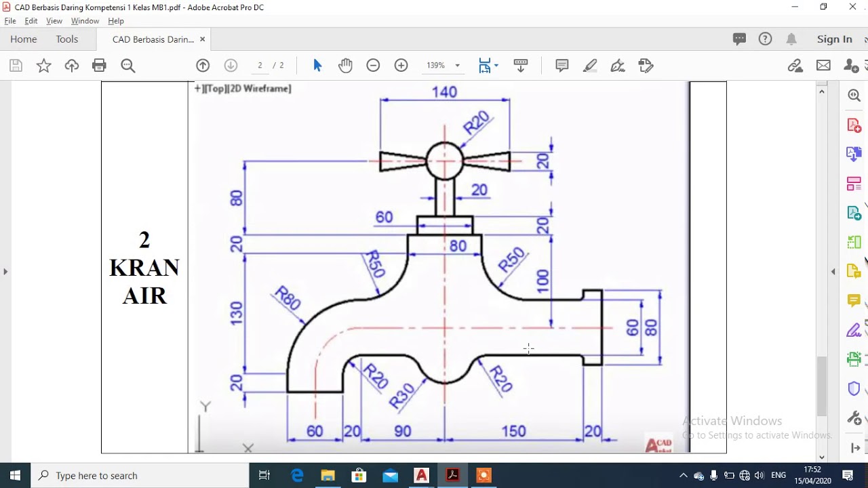Click the share link icon
Viewport: 868px width, 488px height.
[x=795, y=66]
